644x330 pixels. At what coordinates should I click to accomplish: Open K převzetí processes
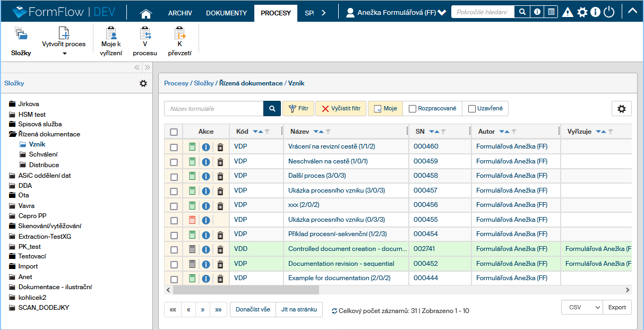[180, 41]
